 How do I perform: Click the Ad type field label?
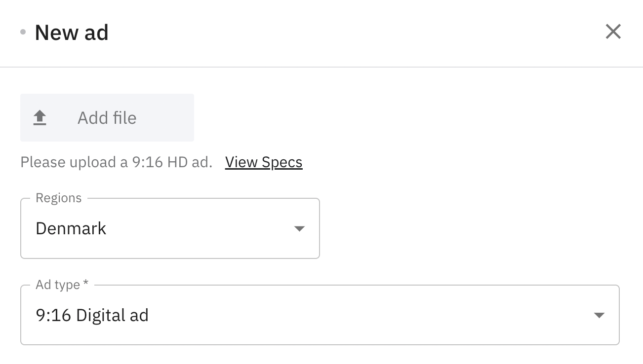(58, 285)
